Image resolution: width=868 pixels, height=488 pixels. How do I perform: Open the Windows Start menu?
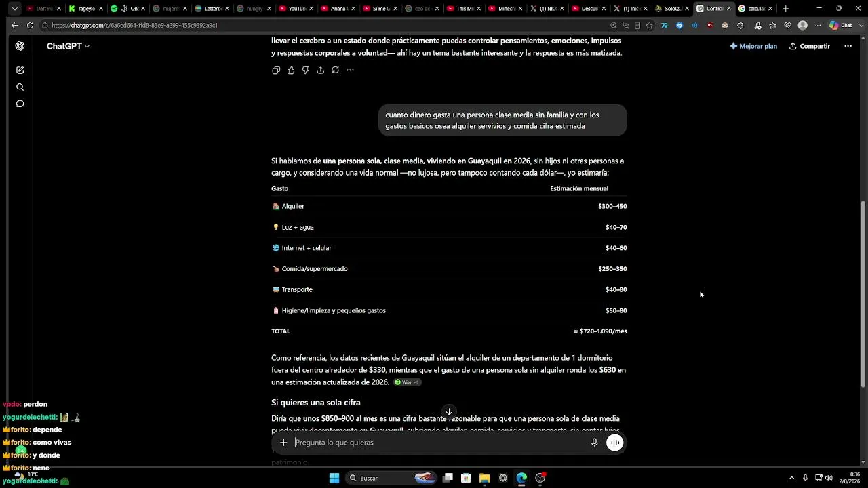point(334,478)
